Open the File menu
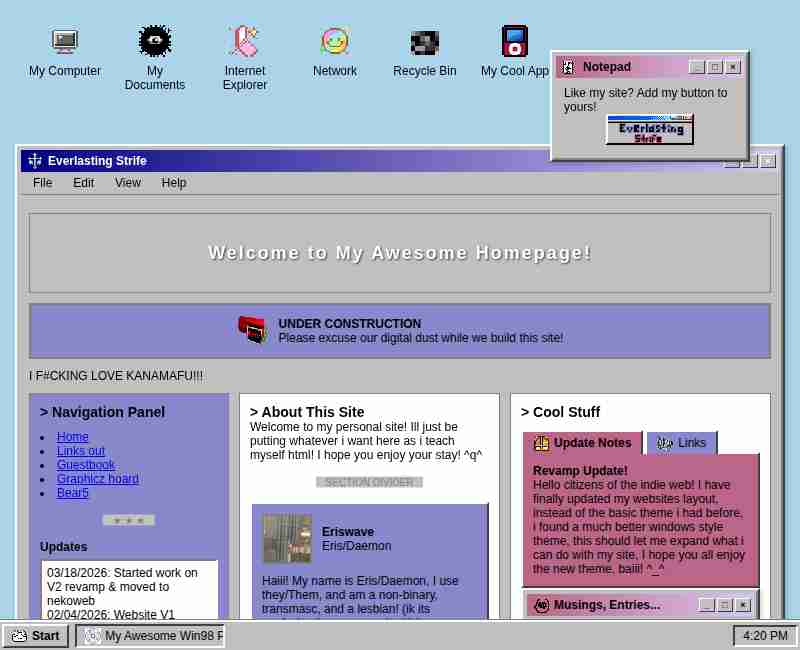The height and width of the screenshot is (650, 800). pos(42,183)
